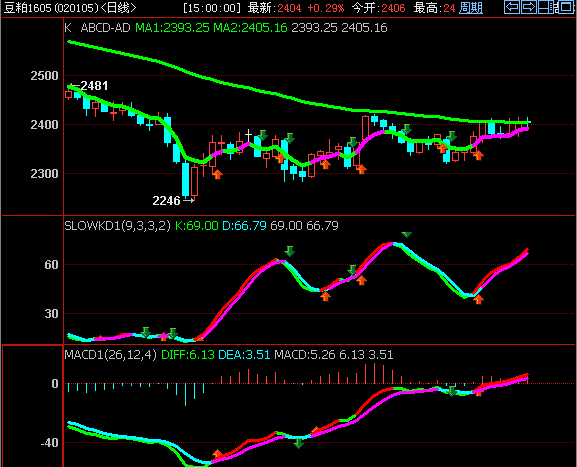Click the MACD1(26,12,4) indicator title
This screenshot has height=467, width=577.
point(110,355)
